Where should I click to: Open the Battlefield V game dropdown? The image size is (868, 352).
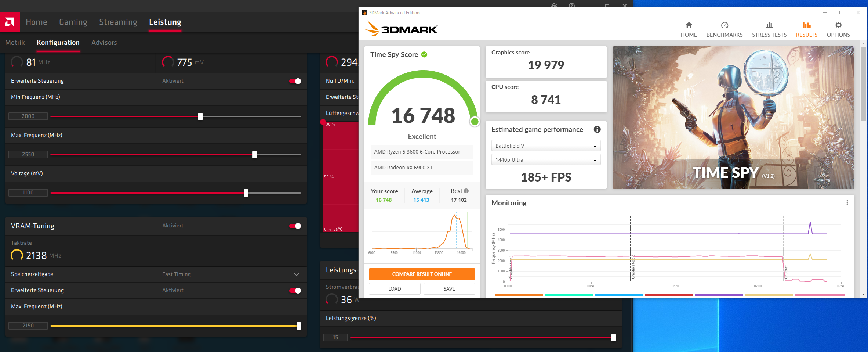546,146
